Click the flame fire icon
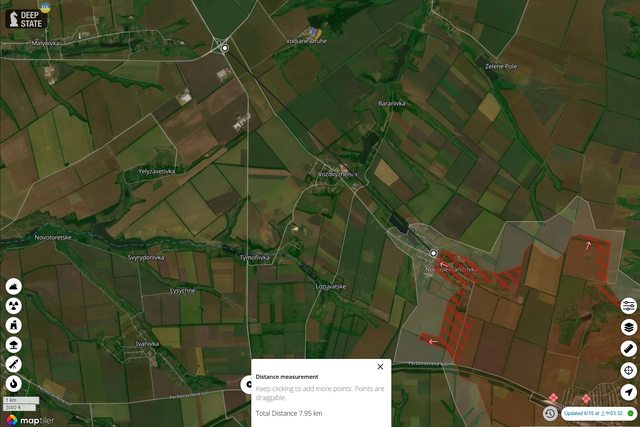The width and height of the screenshot is (640, 427). point(13,383)
